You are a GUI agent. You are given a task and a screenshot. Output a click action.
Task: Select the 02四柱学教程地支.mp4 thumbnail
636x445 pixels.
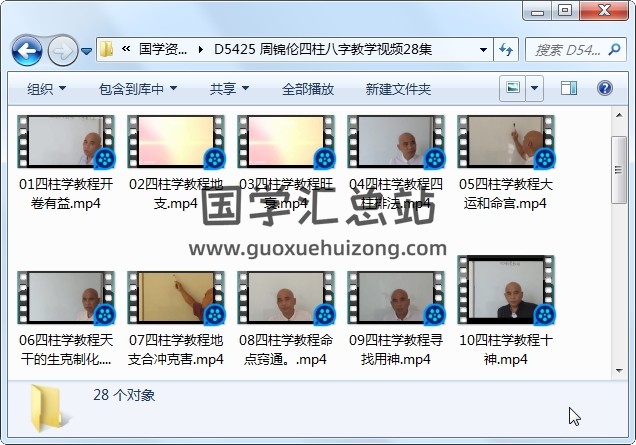click(176, 142)
